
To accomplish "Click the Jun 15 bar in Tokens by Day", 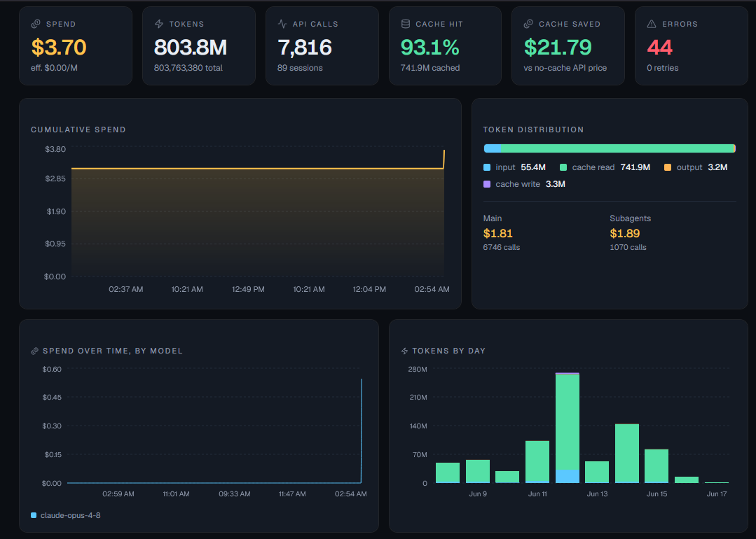I will (657, 466).
